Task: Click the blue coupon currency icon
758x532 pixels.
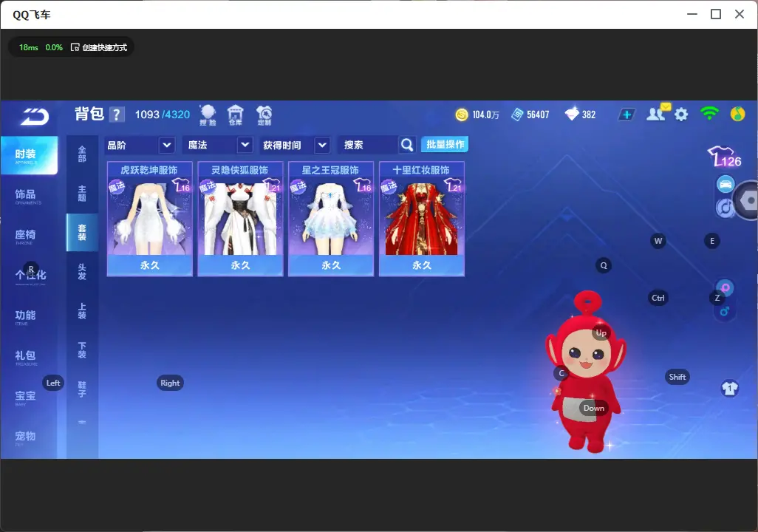Action: click(517, 115)
